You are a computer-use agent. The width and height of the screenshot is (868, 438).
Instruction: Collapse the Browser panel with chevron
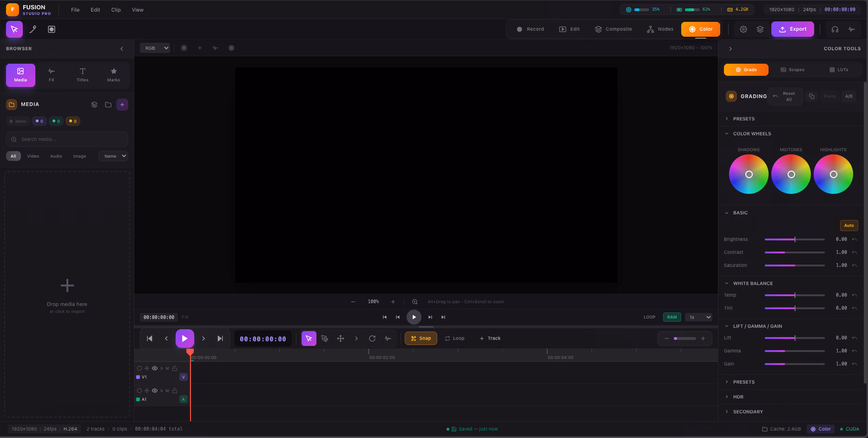(122, 49)
